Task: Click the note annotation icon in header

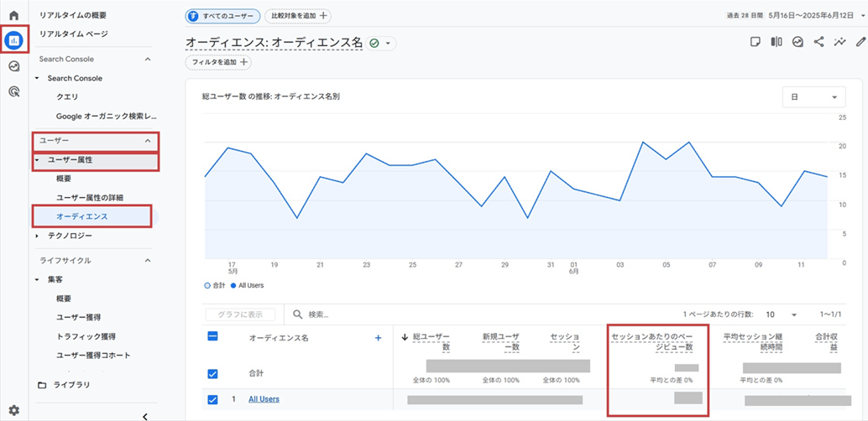Action: (x=755, y=42)
